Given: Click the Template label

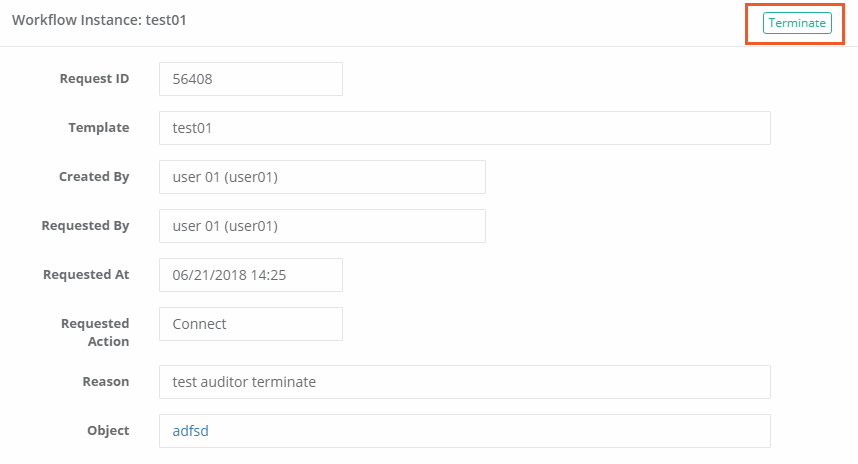Looking at the screenshot, I should 98,128.
